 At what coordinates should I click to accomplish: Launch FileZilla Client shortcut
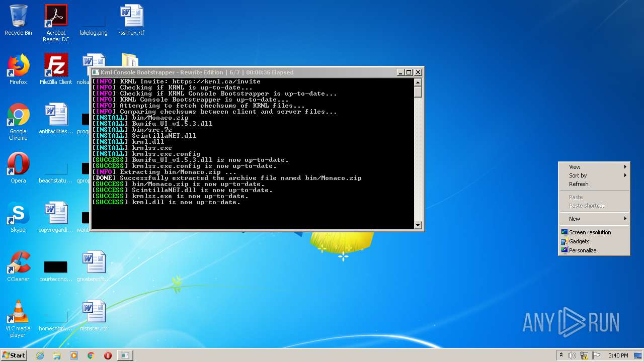(56, 69)
